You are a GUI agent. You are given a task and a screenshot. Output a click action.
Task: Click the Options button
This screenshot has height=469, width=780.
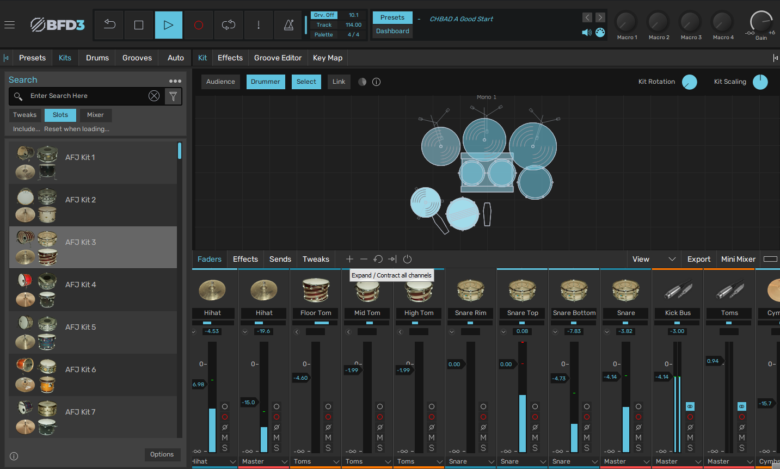[x=162, y=455]
